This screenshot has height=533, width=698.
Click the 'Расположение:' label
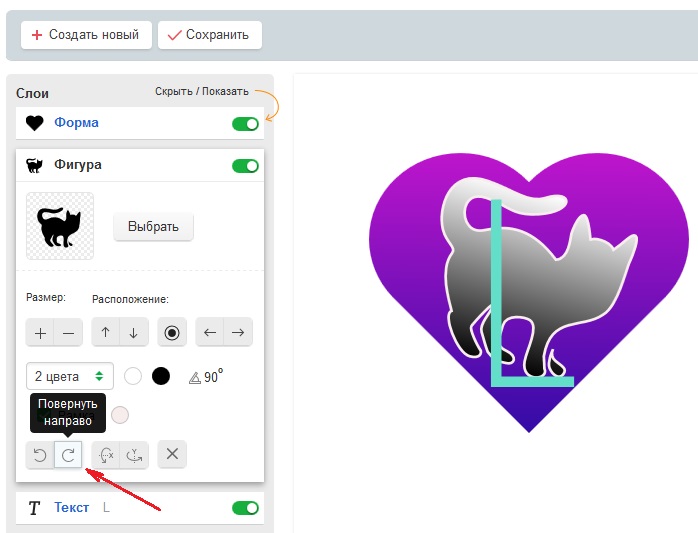coord(130,299)
